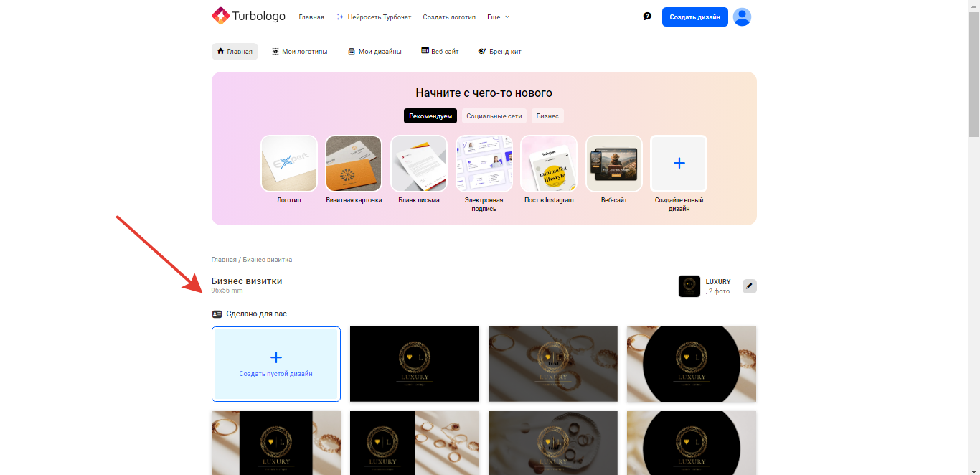Click the pencil edit icon beside LUXURY

(x=749, y=286)
